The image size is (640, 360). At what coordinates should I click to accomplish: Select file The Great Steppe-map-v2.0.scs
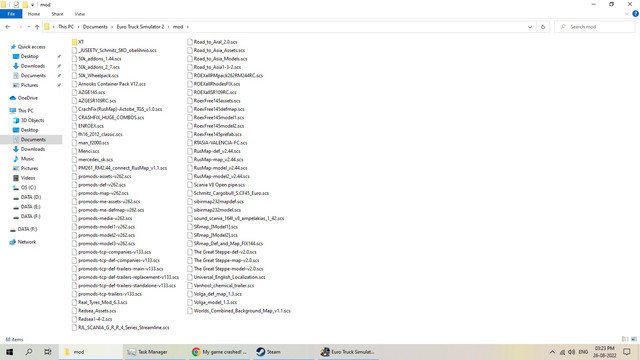click(x=223, y=260)
